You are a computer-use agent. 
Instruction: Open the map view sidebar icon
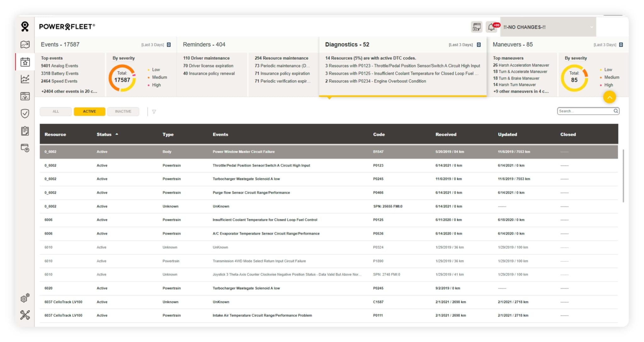(x=25, y=44)
